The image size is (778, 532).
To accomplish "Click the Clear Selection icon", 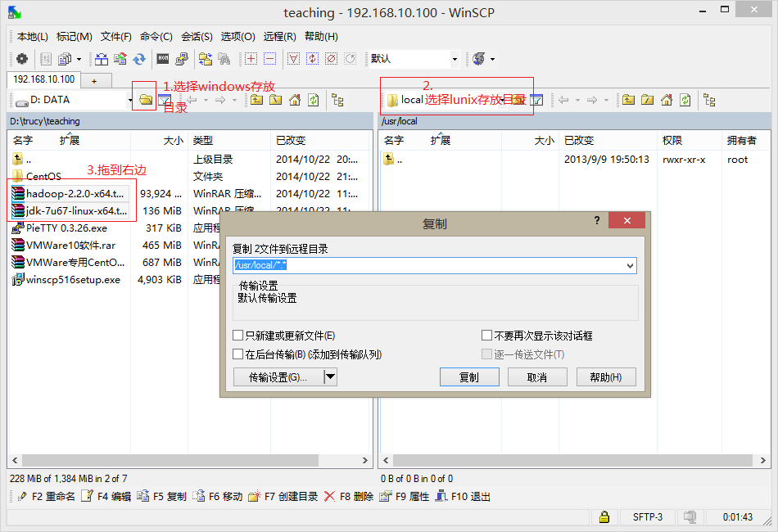I will pos(332,59).
